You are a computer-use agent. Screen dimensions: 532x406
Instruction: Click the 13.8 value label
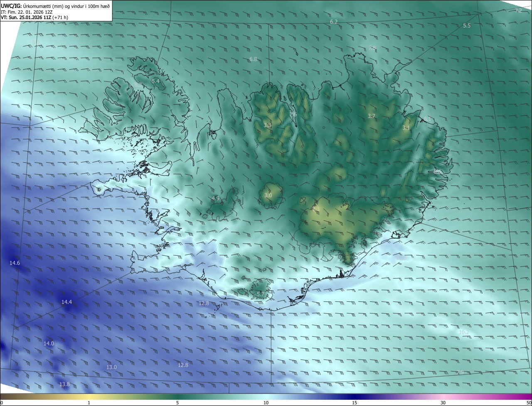click(x=64, y=384)
